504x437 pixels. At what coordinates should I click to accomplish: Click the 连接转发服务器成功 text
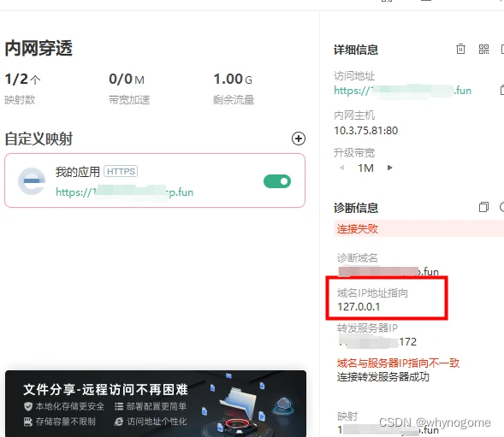point(383,376)
